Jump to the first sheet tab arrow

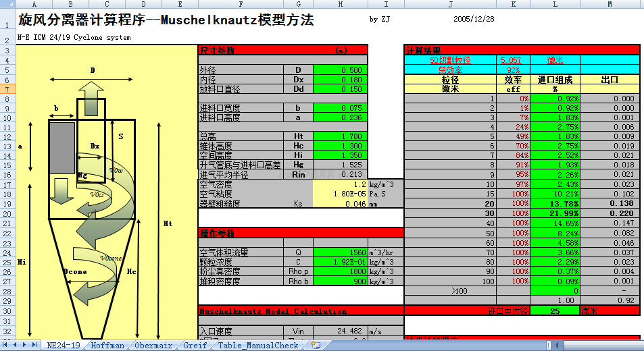click(6, 345)
